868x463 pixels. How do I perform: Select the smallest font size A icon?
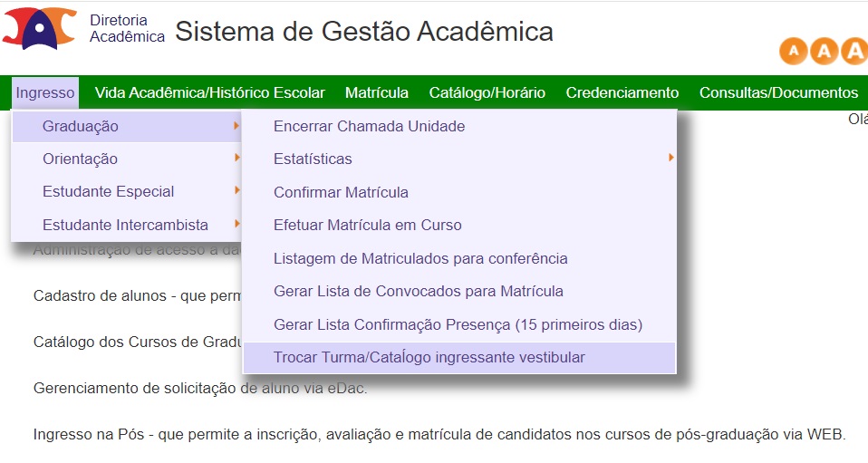coord(794,52)
